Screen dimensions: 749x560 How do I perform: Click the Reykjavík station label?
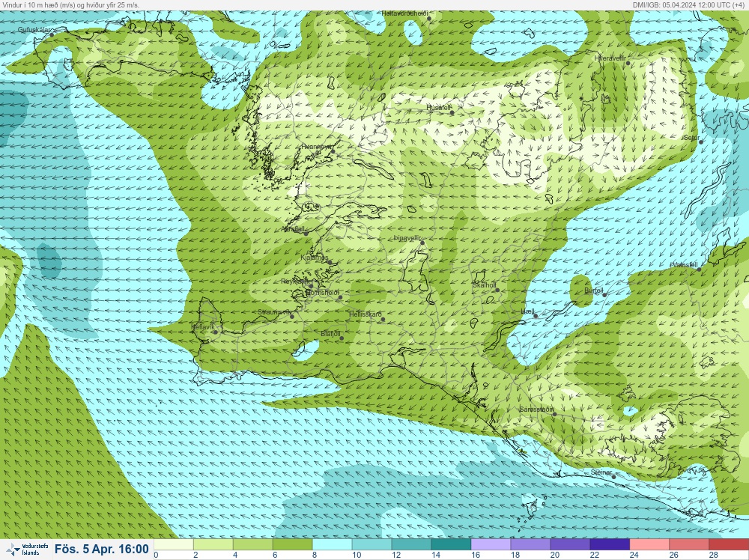coord(295,281)
